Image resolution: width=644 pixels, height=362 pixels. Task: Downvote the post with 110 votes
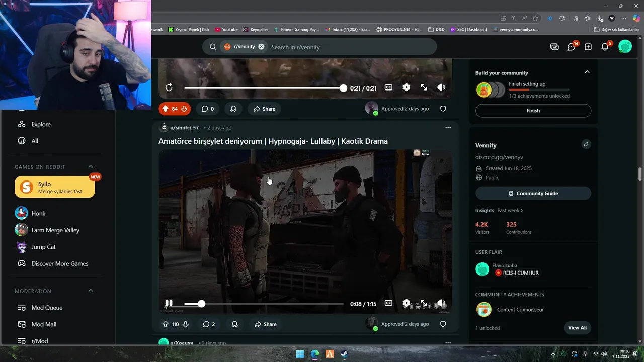tap(185, 324)
